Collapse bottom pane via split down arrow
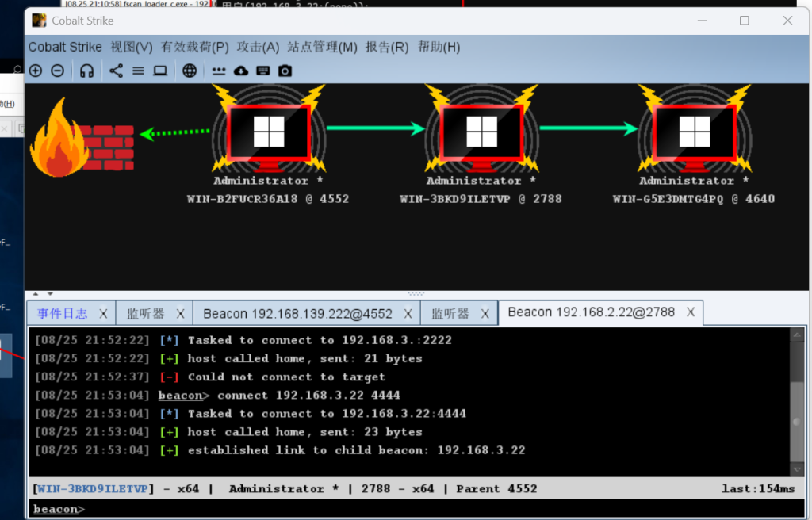This screenshot has width=812, height=520. [50, 294]
